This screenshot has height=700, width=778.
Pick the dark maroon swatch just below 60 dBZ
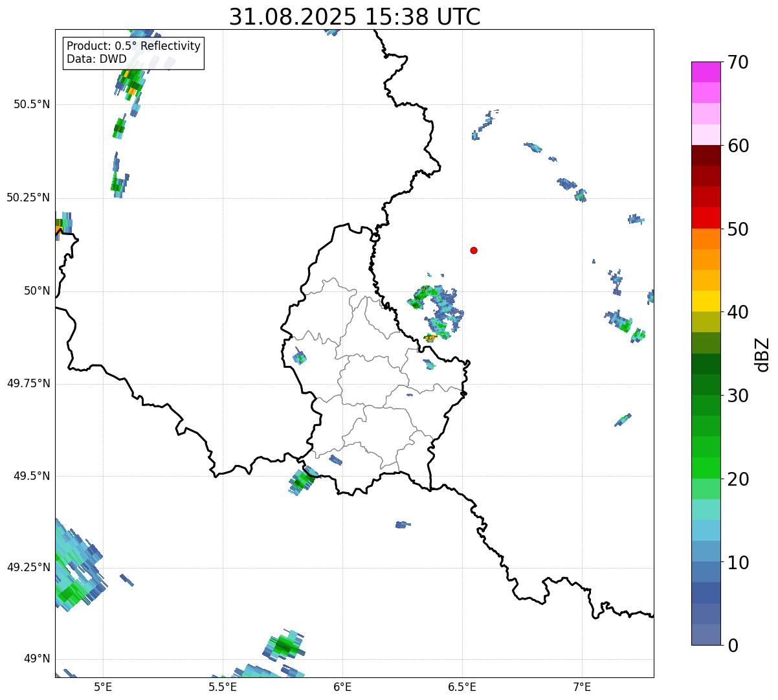[x=706, y=155]
